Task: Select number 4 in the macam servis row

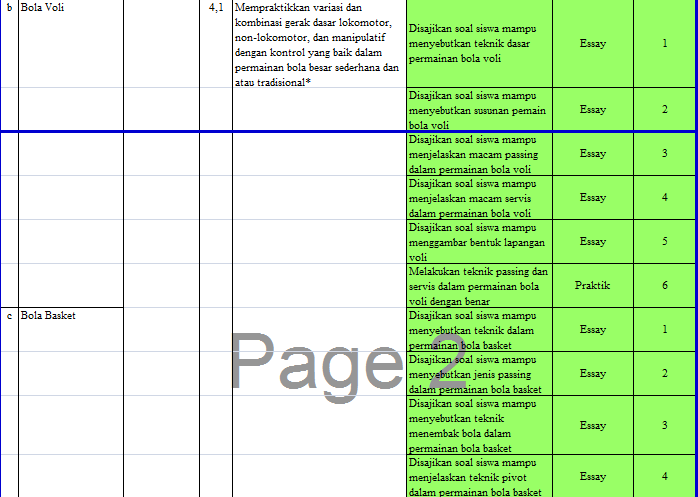Action: pos(664,197)
